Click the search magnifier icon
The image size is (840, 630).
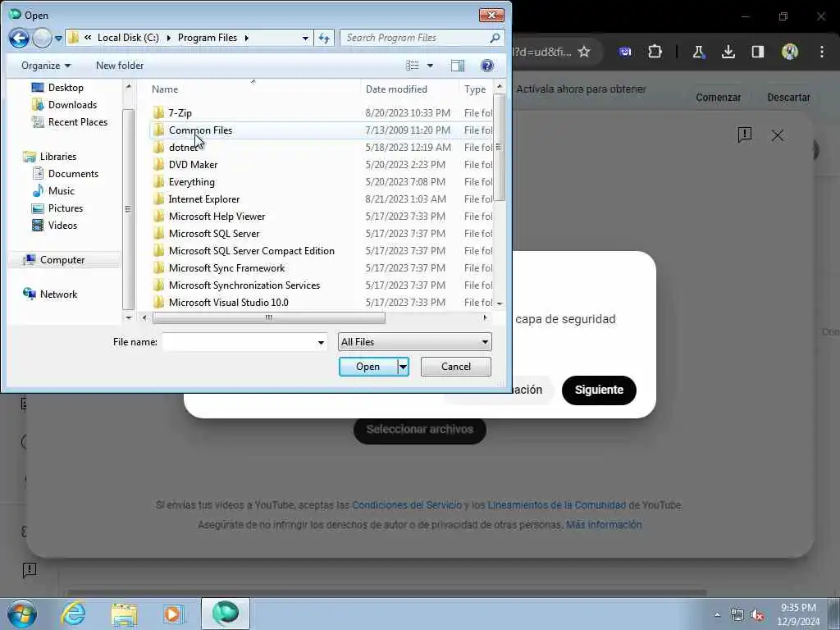[495, 38]
